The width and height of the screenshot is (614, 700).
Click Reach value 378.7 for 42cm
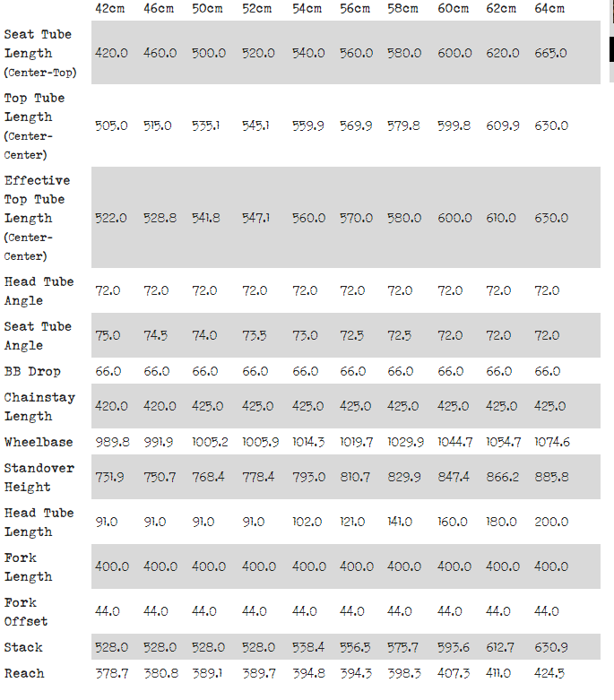(x=112, y=673)
